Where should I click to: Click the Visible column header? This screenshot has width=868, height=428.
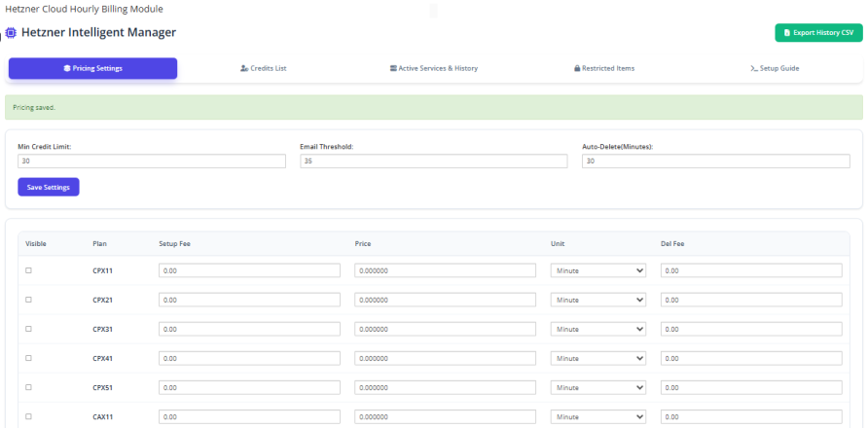(36, 243)
